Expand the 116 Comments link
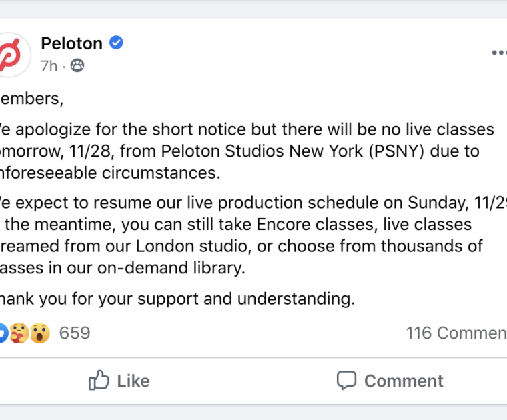This screenshot has width=507, height=420. (456, 333)
